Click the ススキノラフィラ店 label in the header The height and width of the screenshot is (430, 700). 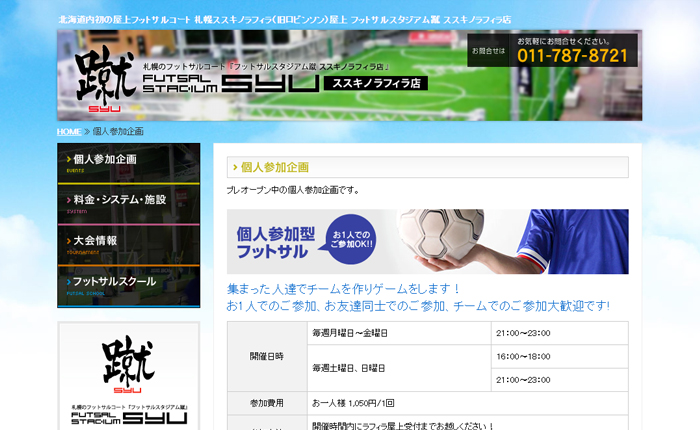(x=376, y=83)
